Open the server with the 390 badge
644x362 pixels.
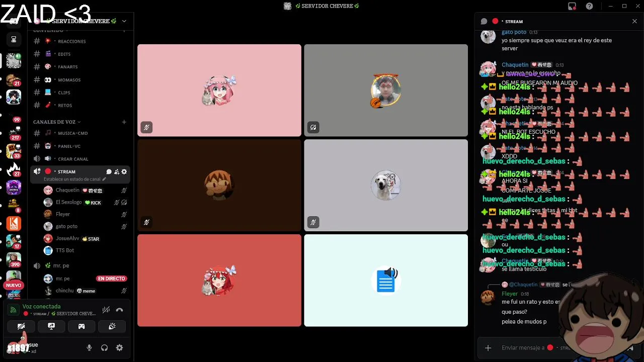[14, 260]
